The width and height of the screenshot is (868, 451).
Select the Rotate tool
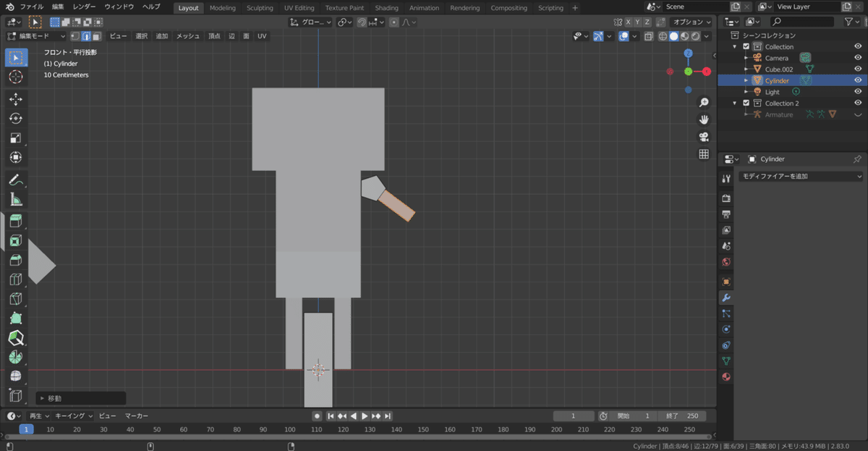[x=16, y=118]
